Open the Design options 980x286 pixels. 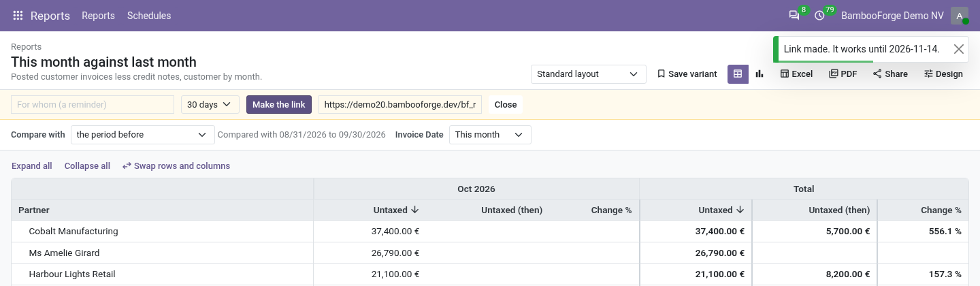click(x=943, y=74)
